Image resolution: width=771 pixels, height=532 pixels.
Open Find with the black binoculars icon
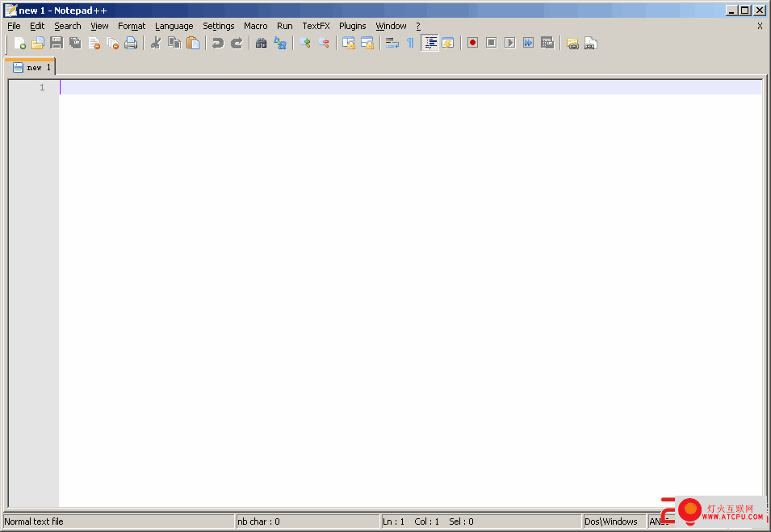pos(261,44)
